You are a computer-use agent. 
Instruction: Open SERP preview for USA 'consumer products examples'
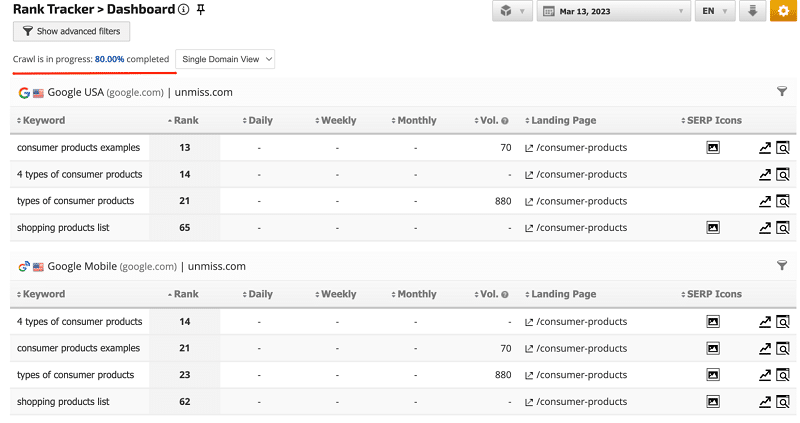pos(783,148)
